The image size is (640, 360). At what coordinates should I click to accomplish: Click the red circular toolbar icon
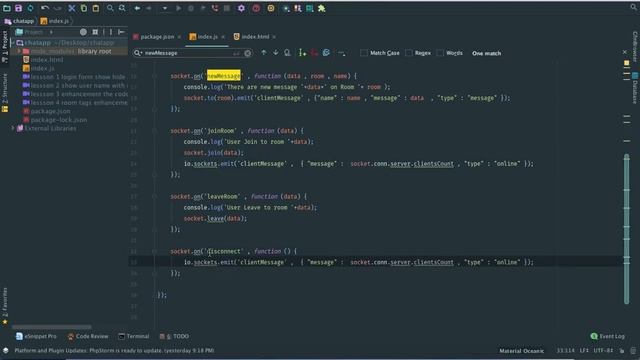point(256,8)
